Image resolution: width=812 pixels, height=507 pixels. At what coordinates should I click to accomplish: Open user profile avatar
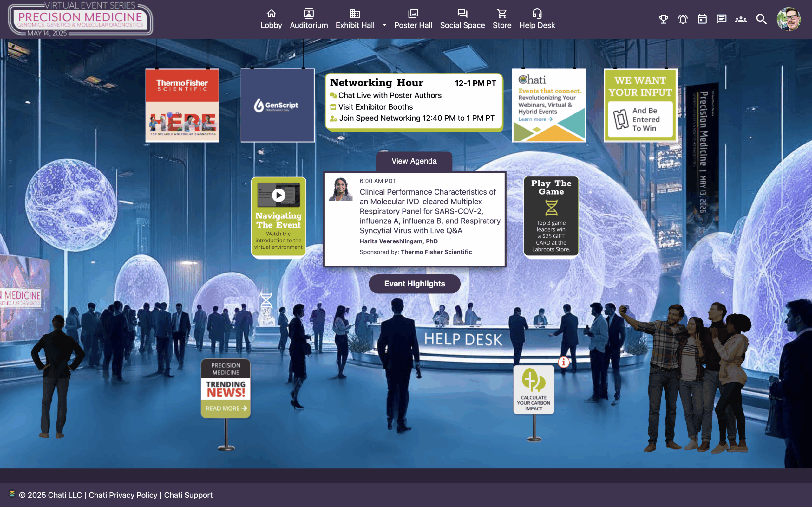click(789, 19)
